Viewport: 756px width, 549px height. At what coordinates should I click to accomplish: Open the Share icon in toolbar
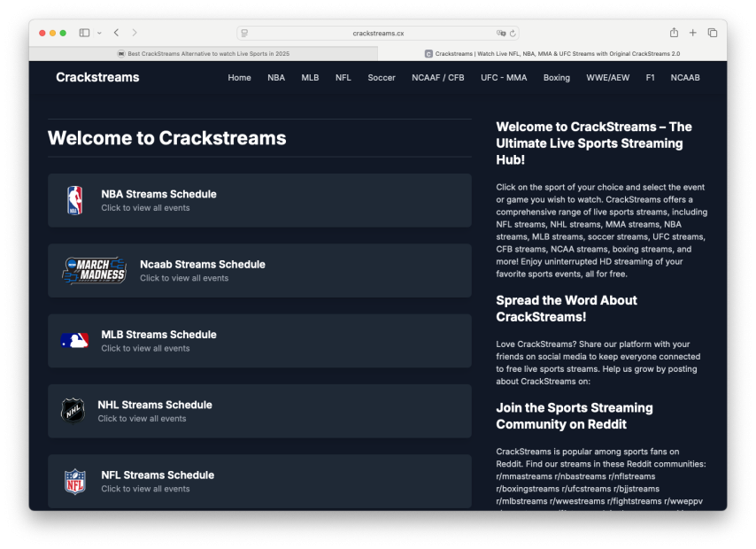tap(674, 33)
